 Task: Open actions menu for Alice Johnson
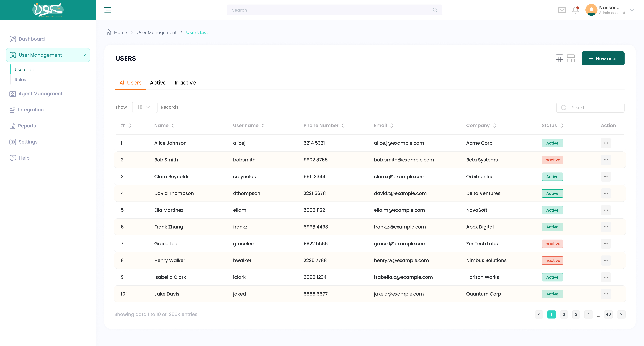606,143
